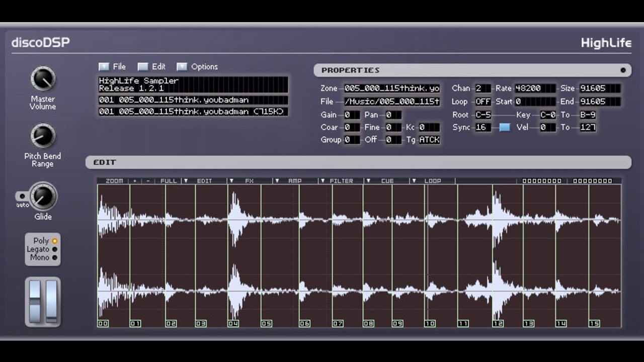This screenshot has width=644, height=362.
Task: Select program '001 005_000_115think.youbadman' display row
Action: click(193, 100)
